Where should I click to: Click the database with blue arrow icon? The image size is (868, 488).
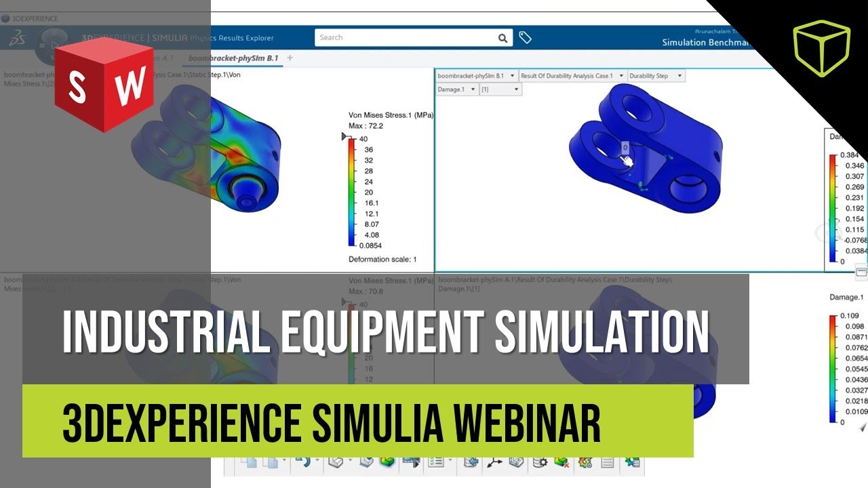471,462
